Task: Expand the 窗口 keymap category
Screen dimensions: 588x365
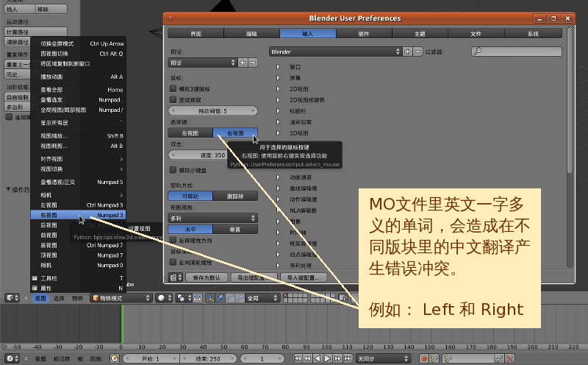Action: [278, 67]
